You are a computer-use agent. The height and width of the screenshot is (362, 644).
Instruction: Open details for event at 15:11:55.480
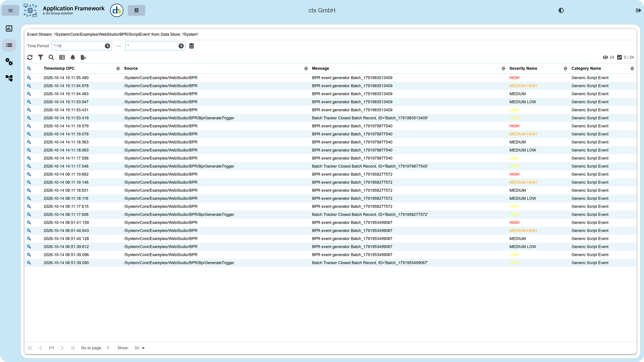(29, 78)
